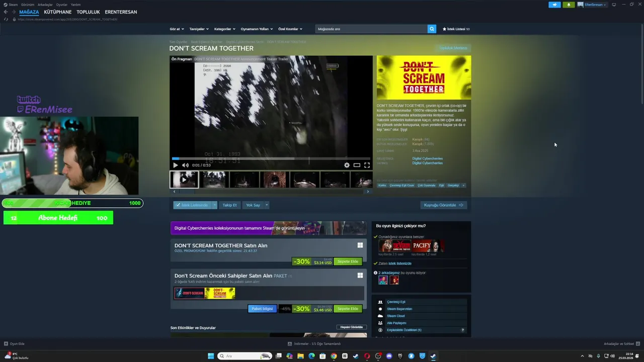Mute the trailer volume
The image size is (644, 362).
click(185, 165)
